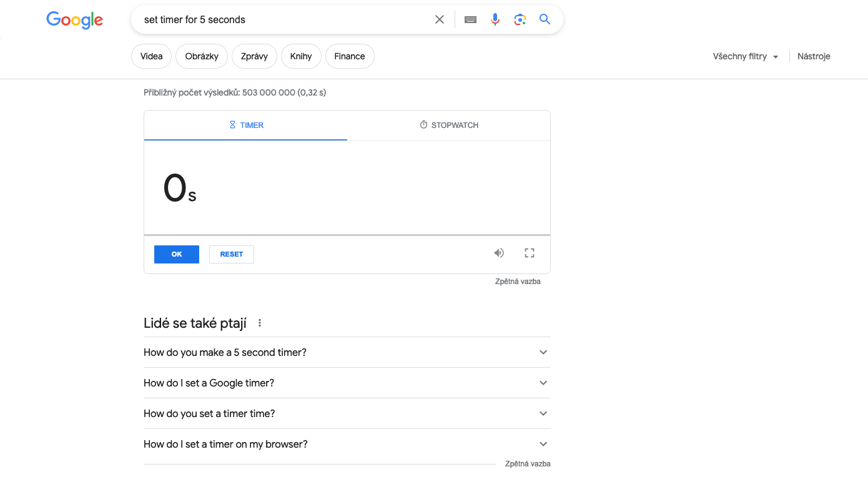Click the magnifying glass search button
868x477 pixels.
pos(545,19)
